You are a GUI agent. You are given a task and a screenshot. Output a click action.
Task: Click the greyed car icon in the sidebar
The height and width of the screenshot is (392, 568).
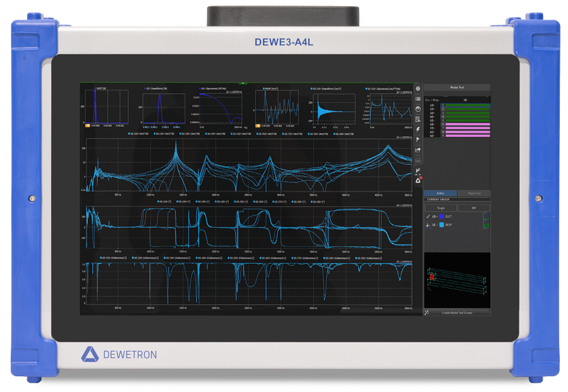pyautogui.click(x=418, y=160)
